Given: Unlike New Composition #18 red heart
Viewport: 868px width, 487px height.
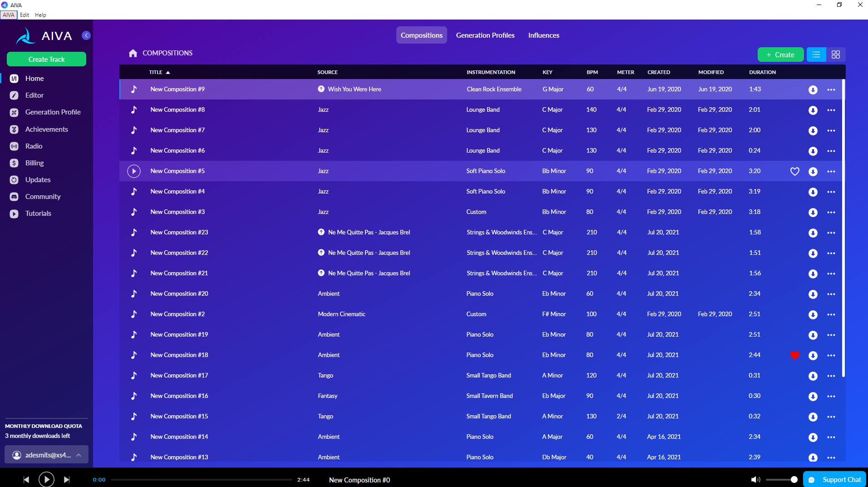Looking at the screenshot, I should [795, 356].
